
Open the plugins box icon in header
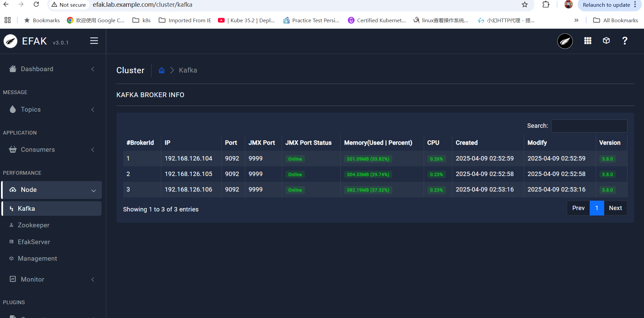click(606, 41)
